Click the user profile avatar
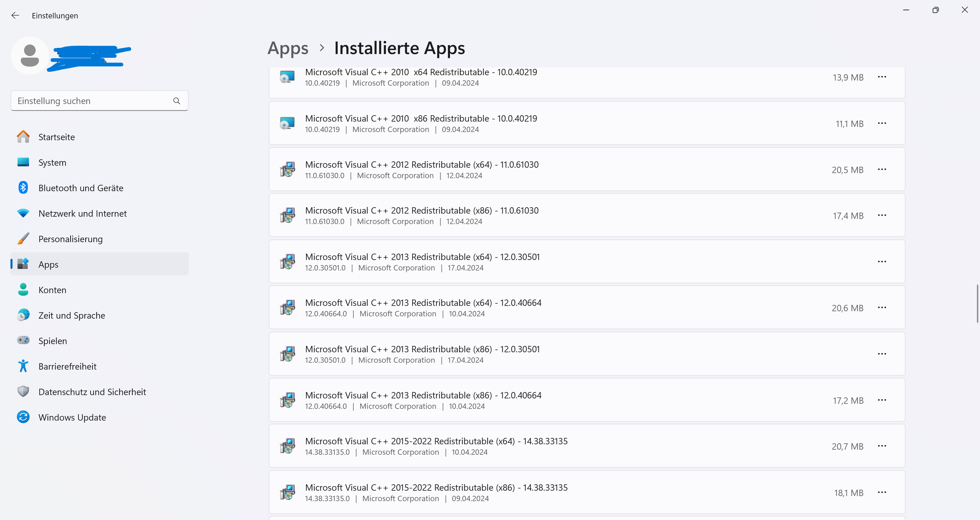This screenshot has width=980, height=520. click(x=30, y=56)
